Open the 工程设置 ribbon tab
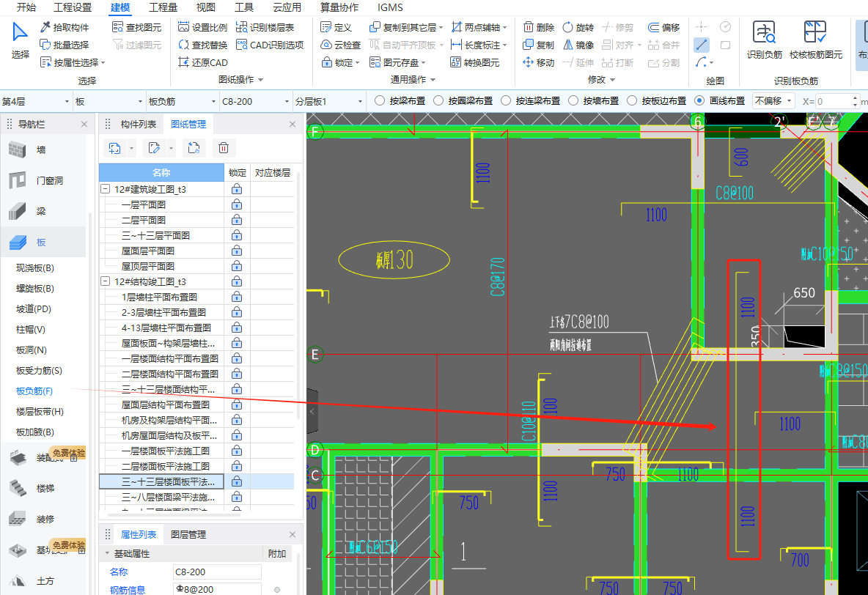Screen dimensions: 868x595 pyautogui.click(x=73, y=7)
